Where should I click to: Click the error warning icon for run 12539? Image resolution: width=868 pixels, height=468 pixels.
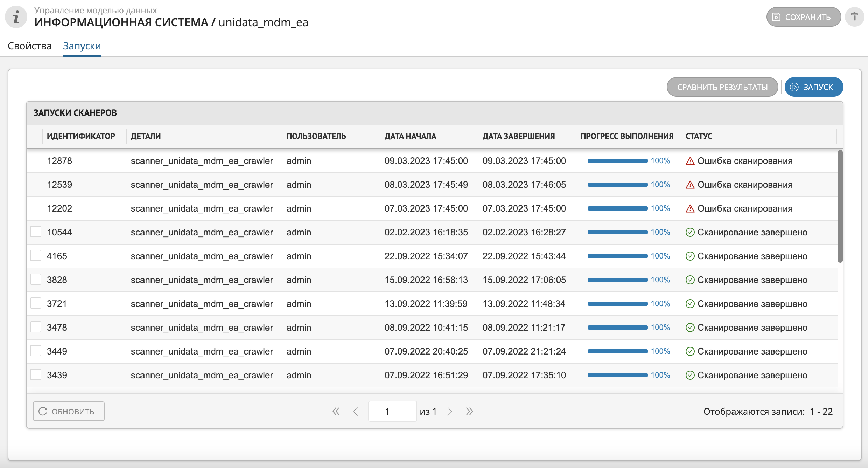click(x=690, y=185)
